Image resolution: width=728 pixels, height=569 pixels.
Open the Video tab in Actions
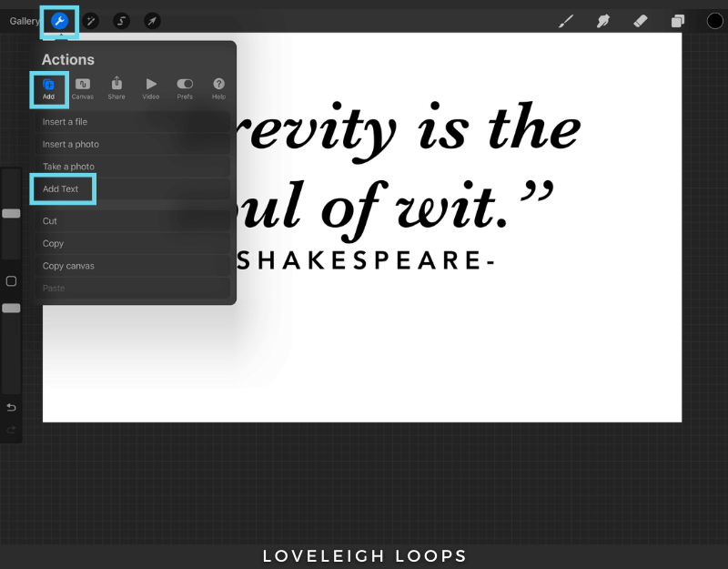click(150, 87)
